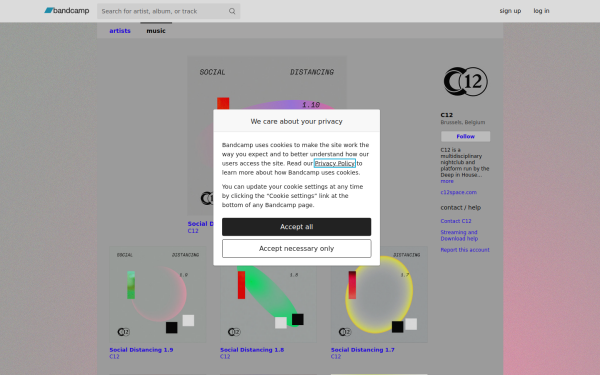Expand the bio with the more link
Viewport: 600px width, 375px height.
coord(447,181)
